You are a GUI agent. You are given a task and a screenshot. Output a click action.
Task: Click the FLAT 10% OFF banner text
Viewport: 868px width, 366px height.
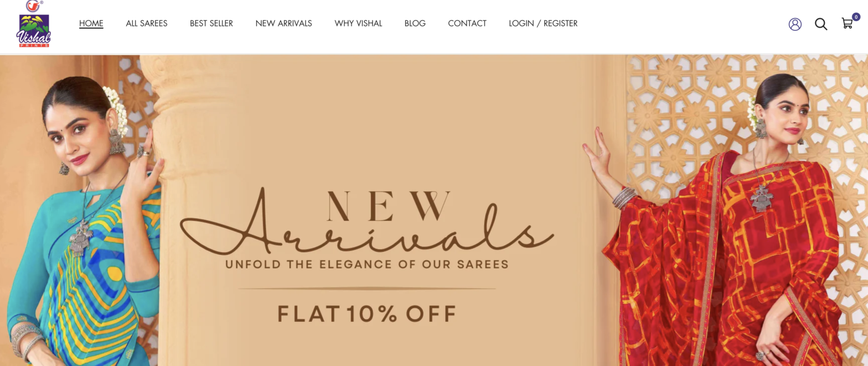point(367,313)
